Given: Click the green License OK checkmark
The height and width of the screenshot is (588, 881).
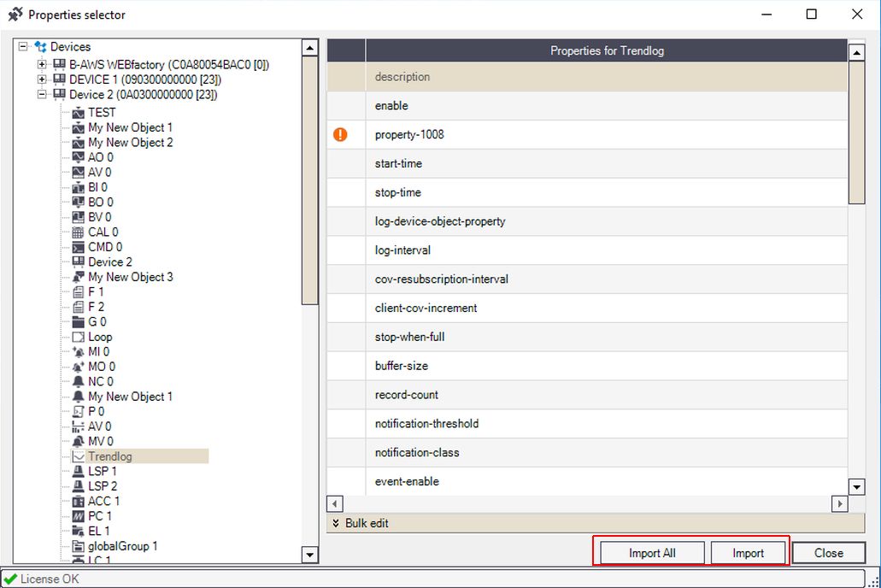Looking at the screenshot, I should coord(10,579).
